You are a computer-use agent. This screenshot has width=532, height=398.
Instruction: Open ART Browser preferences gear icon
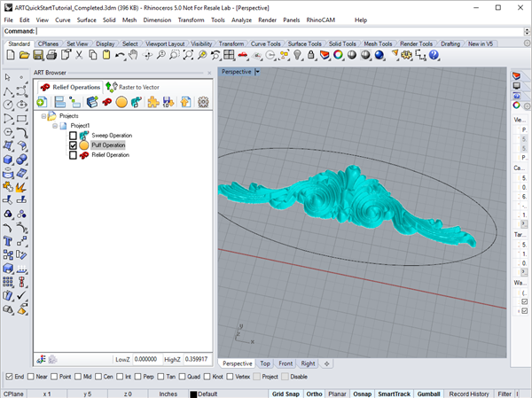203,103
